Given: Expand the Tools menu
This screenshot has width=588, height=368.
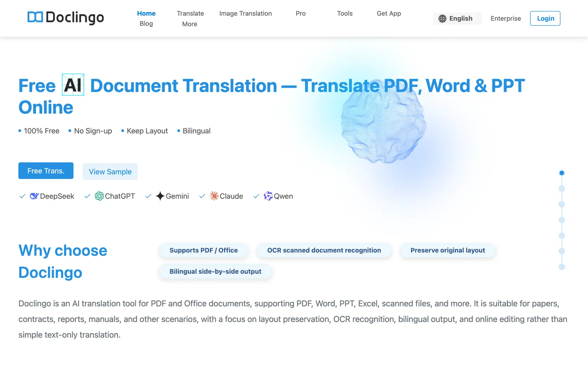Looking at the screenshot, I should coord(345,13).
